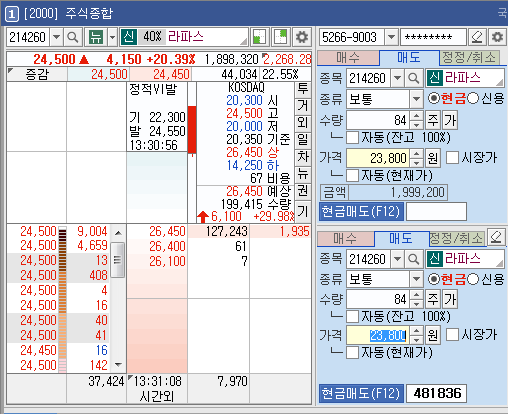Click the upper 현금매도(F12) button
Image resolution: width=508 pixels, height=414 pixels.
point(361,211)
